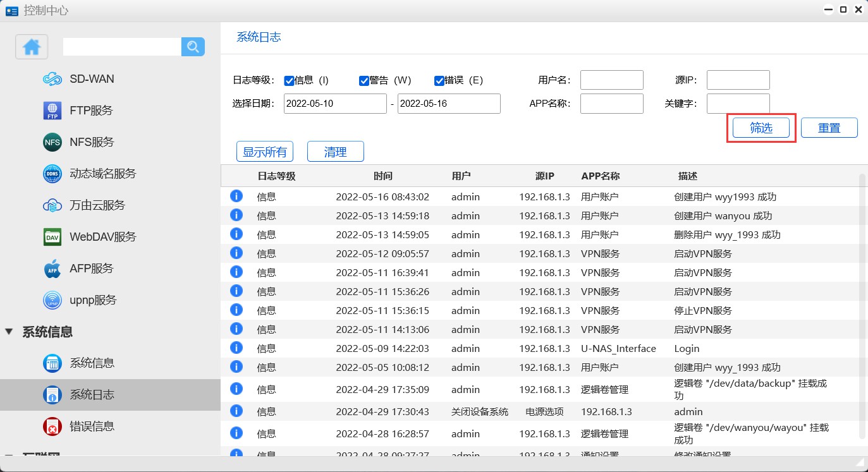This screenshot has height=472, width=868.
Task: Click the 时间 column header
Action: (x=382, y=176)
